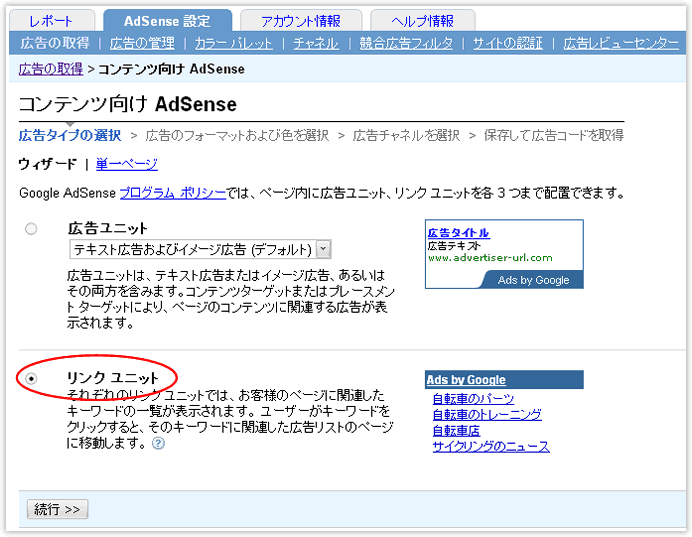Select the リンク ユニット radio button
Image resolution: width=692 pixels, height=537 pixels.
[x=31, y=378]
